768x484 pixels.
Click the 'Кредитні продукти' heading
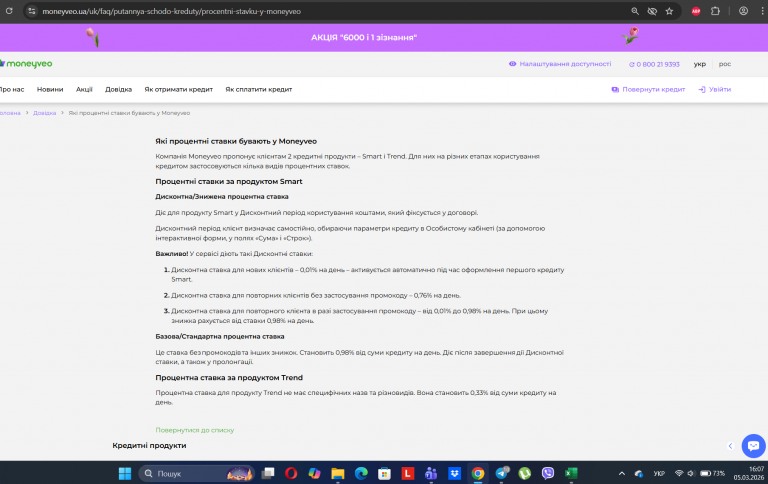149,445
